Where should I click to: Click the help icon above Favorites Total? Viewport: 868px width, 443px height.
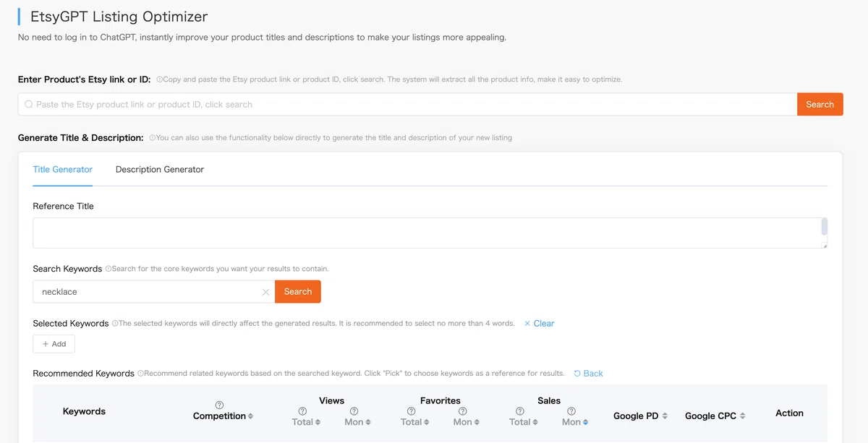[411, 411]
